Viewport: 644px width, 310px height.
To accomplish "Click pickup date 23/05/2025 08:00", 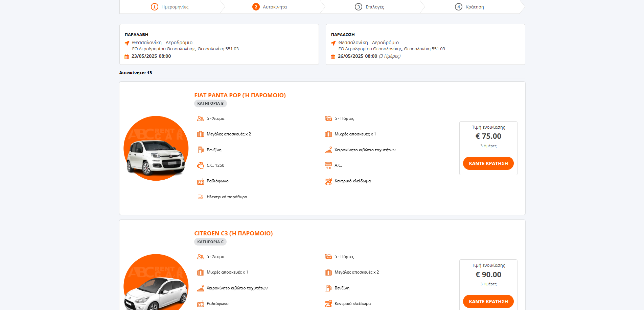I will coord(151,56).
